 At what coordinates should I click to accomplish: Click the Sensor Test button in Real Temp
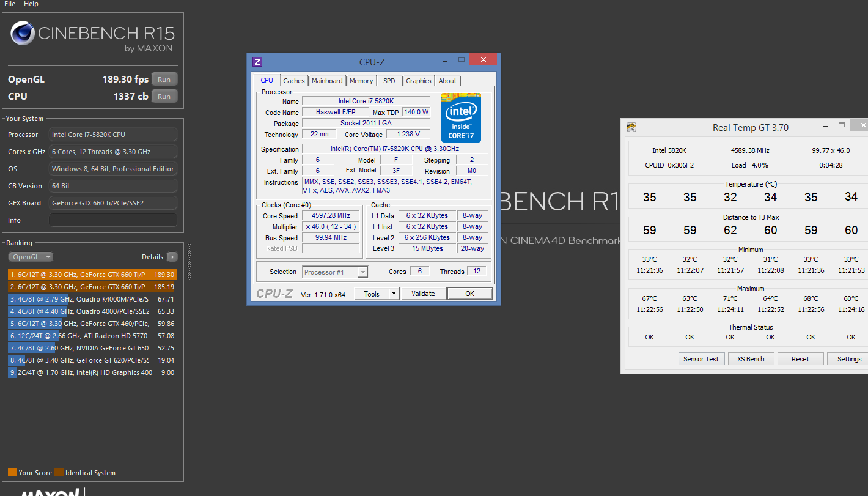point(701,359)
